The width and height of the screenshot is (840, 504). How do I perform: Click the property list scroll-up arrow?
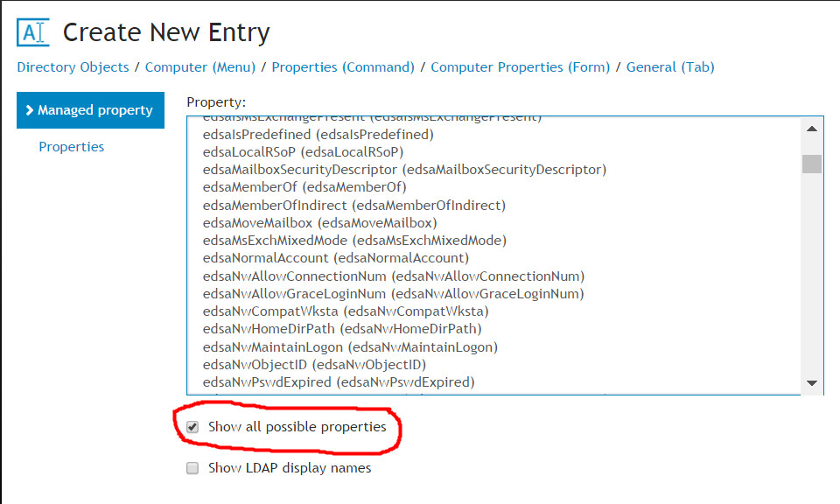coord(812,129)
